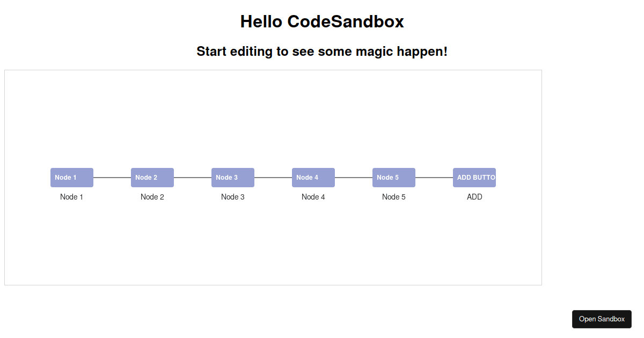Screen dimensions: 644x338
Task: Click the "Start editing to see some magic happen!" subheading
Action: pyautogui.click(x=322, y=52)
